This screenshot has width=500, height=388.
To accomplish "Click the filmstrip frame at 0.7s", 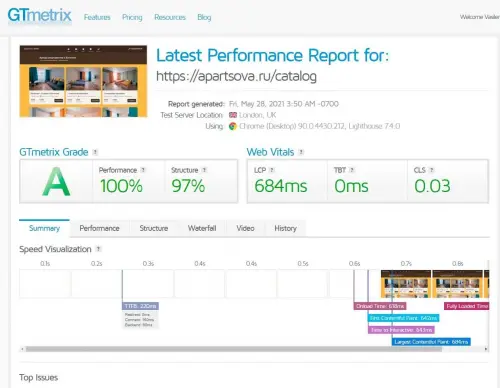I will pyautogui.click(x=406, y=284).
